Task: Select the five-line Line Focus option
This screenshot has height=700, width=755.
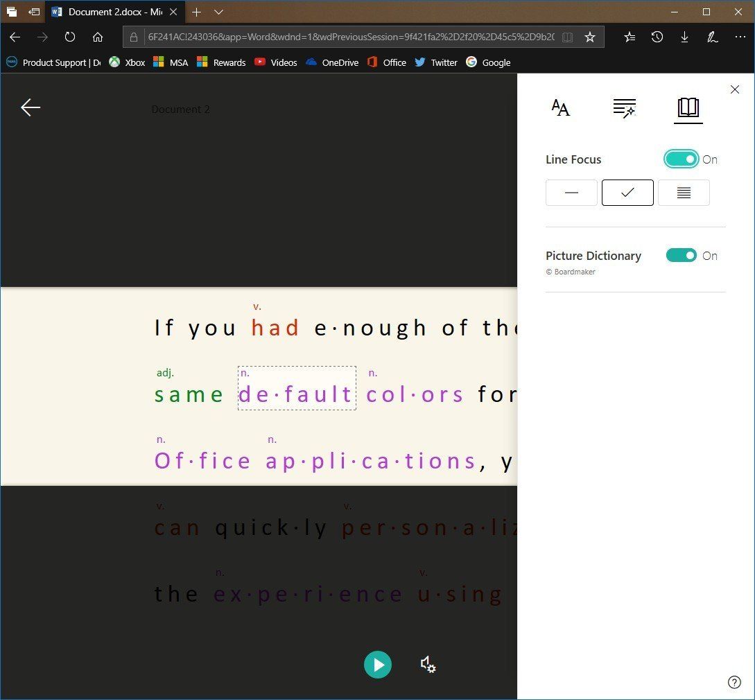Action: (684, 193)
